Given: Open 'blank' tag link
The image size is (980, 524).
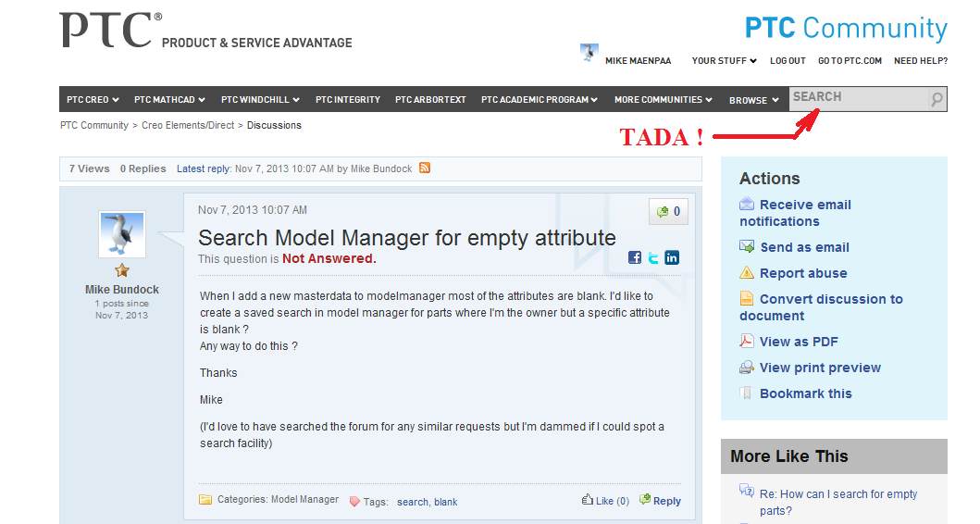Looking at the screenshot, I should (x=446, y=502).
